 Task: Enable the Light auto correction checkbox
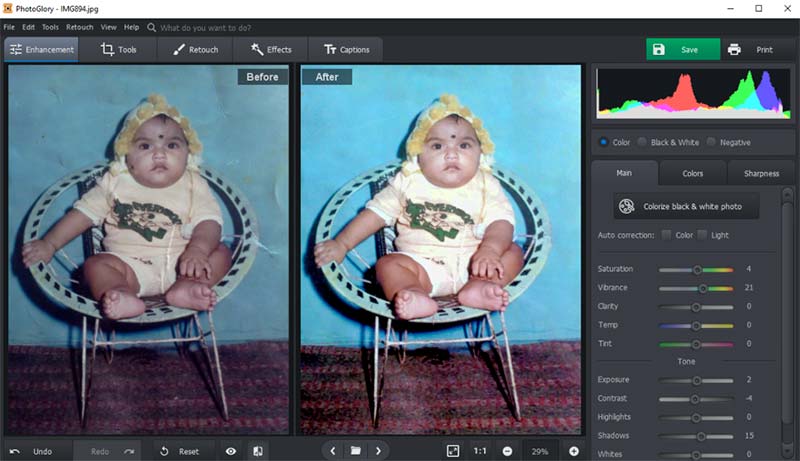(x=702, y=235)
